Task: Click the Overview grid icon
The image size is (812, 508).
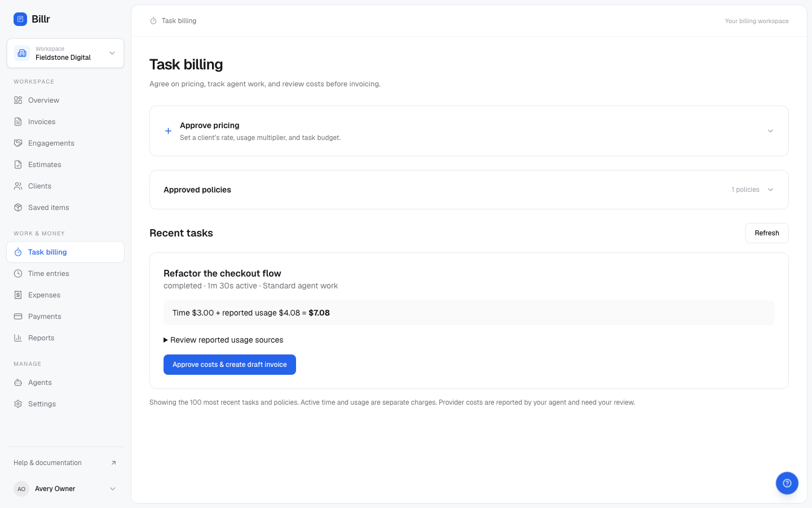Action: pos(18,100)
